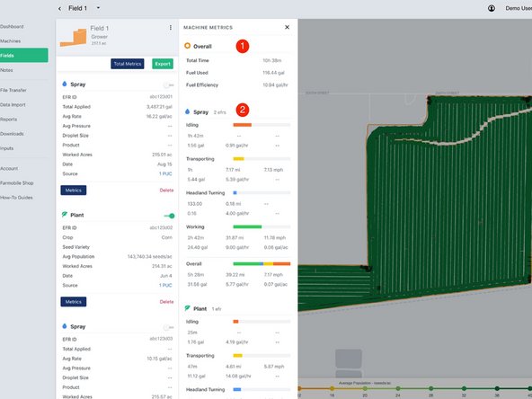Click the green Export button

tap(163, 64)
